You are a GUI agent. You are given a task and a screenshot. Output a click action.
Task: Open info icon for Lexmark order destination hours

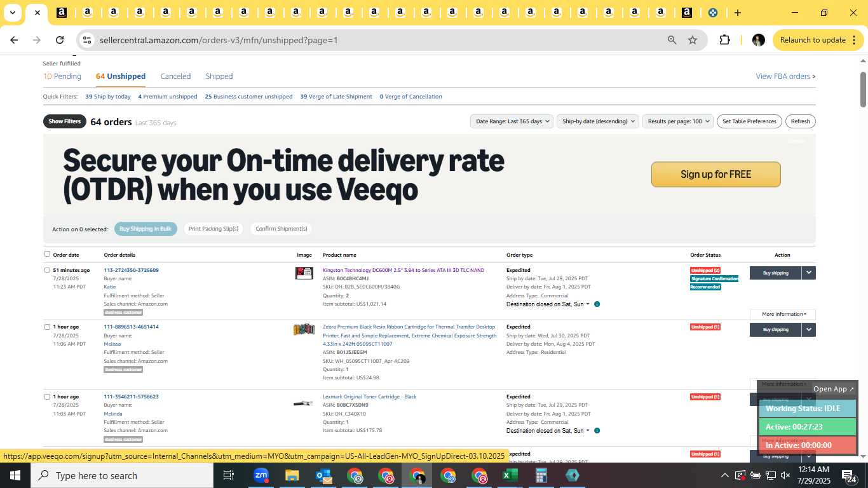597,431
